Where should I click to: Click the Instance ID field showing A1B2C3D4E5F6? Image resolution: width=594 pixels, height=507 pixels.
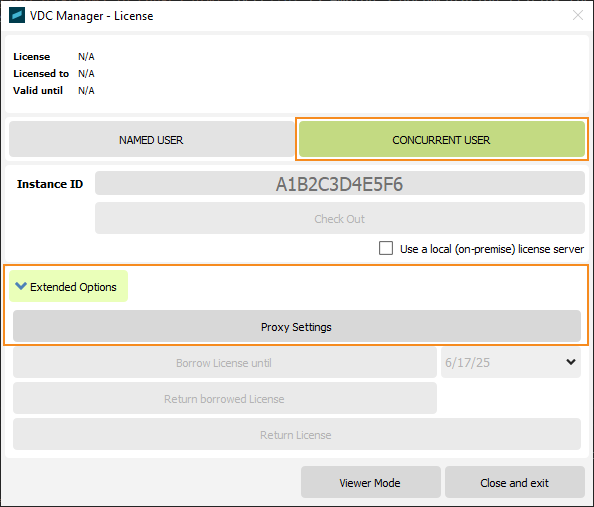point(339,184)
